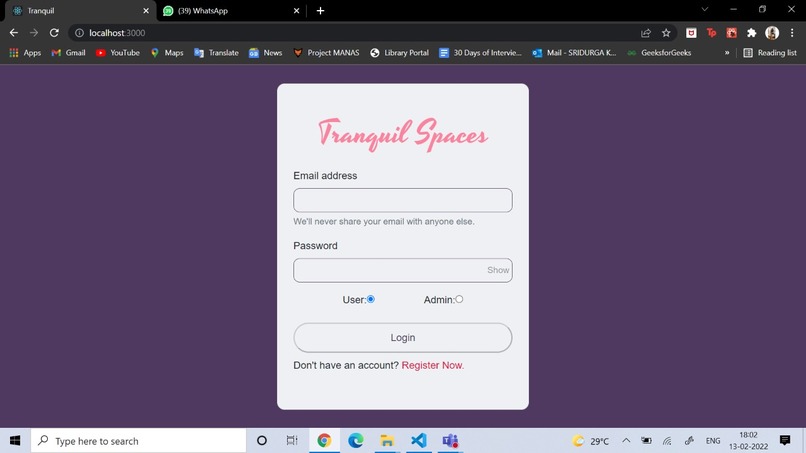Click the ENG language indicator
The height and width of the screenshot is (453, 806).
pos(713,441)
